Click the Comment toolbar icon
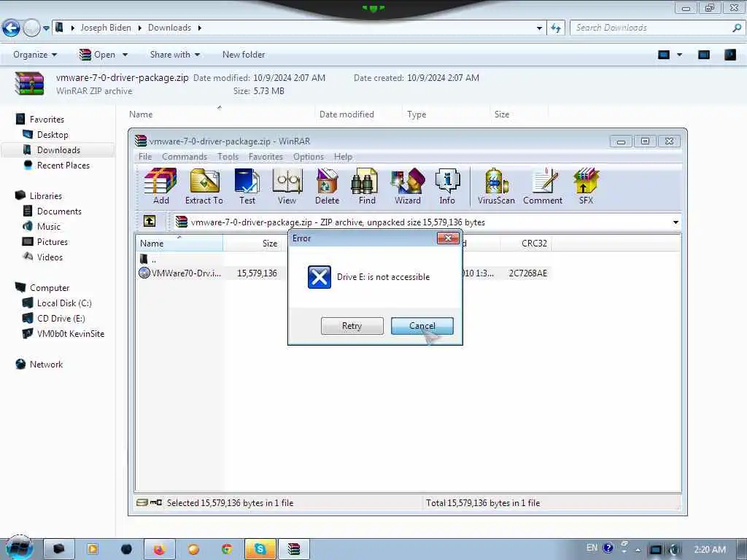747x560 pixels. pyautogui.click(x=543, y=186)
